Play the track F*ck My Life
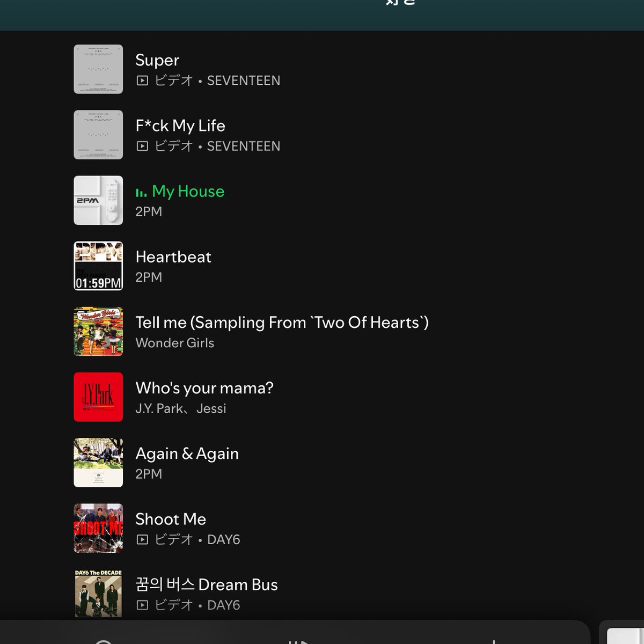Image resolution: width=644 pixels, height=644 pixels. tap(180, 126)
